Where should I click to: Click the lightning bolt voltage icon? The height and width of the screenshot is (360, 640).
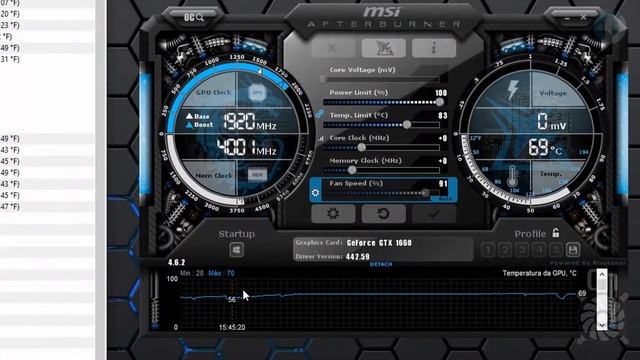(513, 90)
